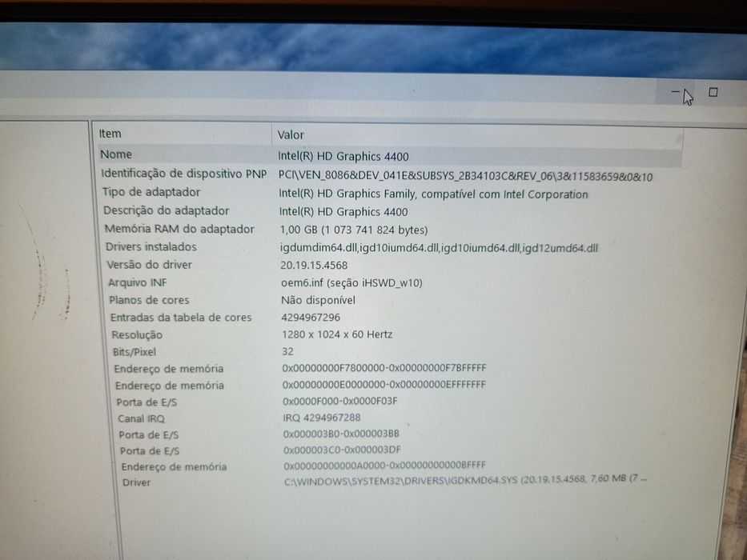This screenshot has height=560, width=747.
Task: Select the Versão do driver row
Action: point(227,265)
